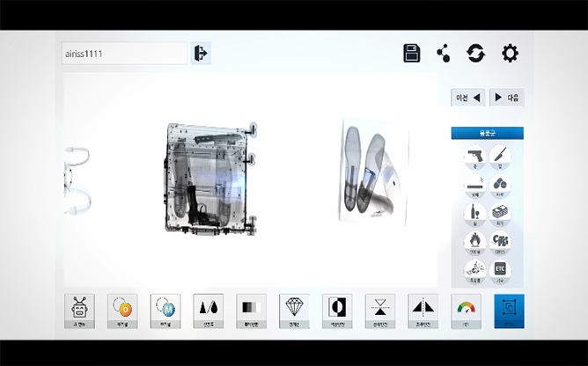
Task: Apply the horizontal mirror flip tool
Action: [x=423, y=311]
